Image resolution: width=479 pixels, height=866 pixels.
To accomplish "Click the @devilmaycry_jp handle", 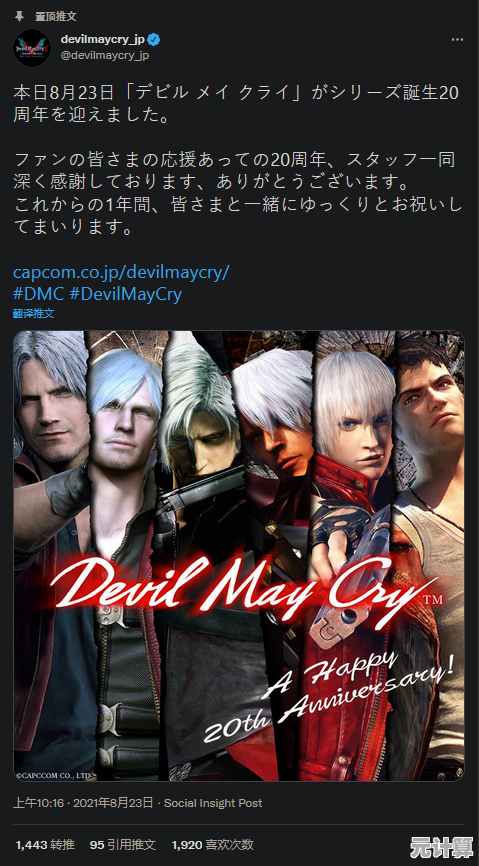I will point(104,56).
